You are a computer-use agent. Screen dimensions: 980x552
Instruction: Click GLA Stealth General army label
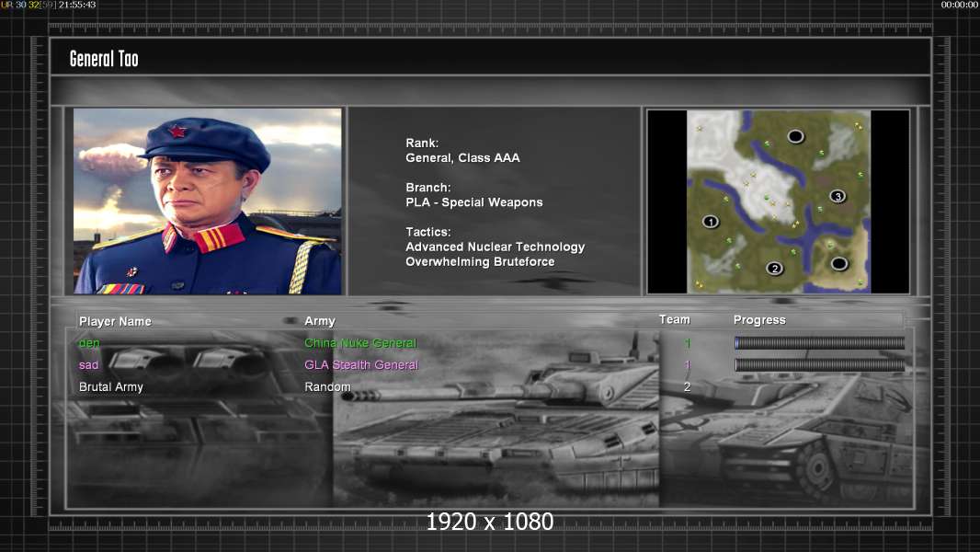click(x=361, y=365)
